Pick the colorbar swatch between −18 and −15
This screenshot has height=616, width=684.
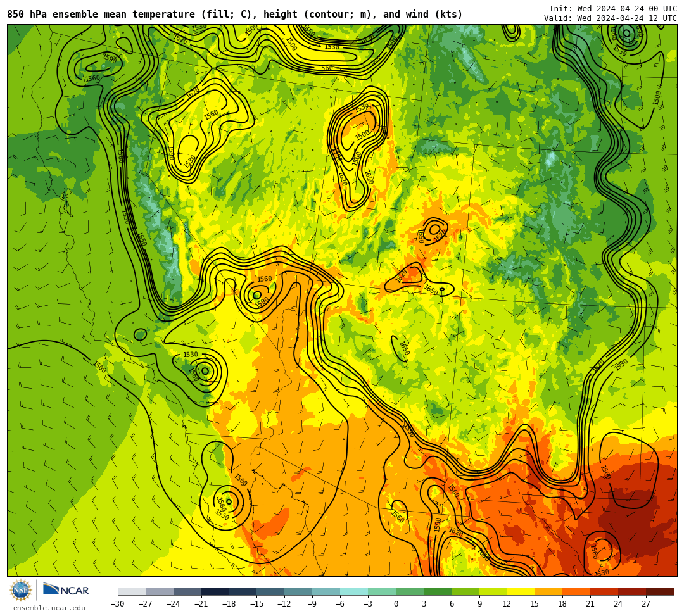[243, 591]
